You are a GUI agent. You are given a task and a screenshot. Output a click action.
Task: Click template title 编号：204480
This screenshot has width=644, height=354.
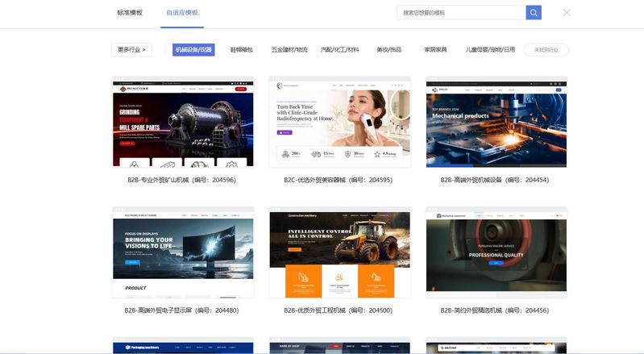[181, 310]
